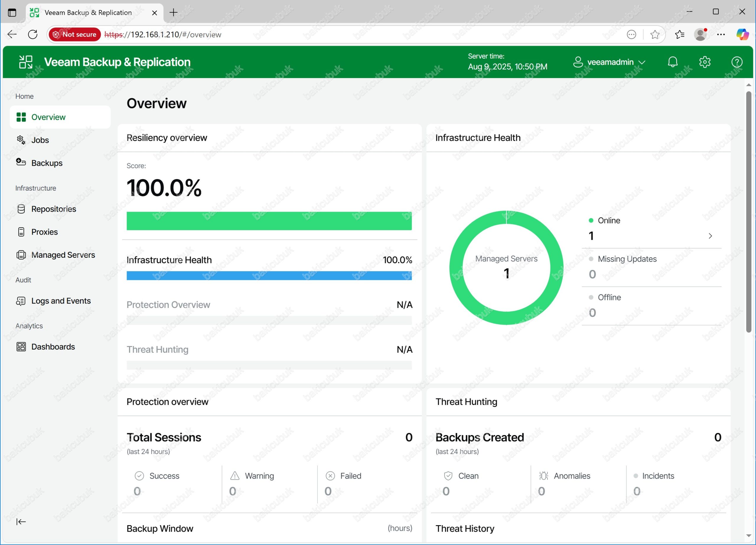
Task: Click the veeamadmin user avatar icon
Action: (x=578, y=62)
